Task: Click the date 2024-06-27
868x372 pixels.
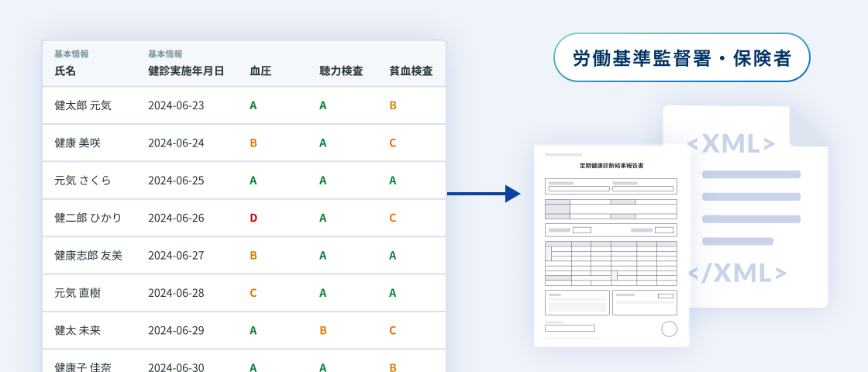Action: click(x=176, y=256)
